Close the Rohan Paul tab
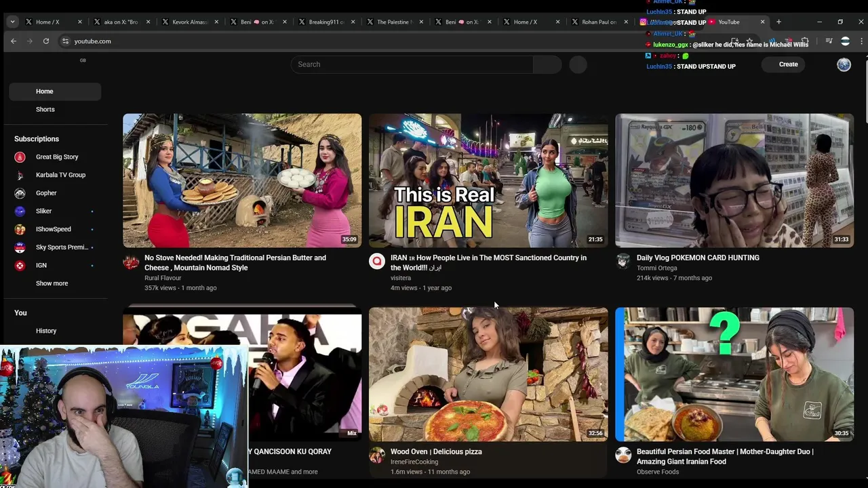The image size is (868, 488). click(x=626, y=22)
